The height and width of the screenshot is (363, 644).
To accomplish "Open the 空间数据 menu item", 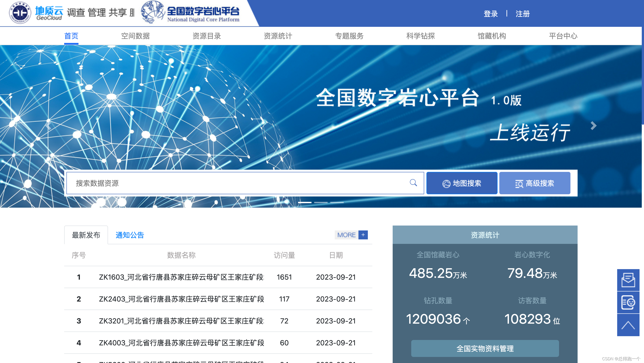I will [135, 36].
